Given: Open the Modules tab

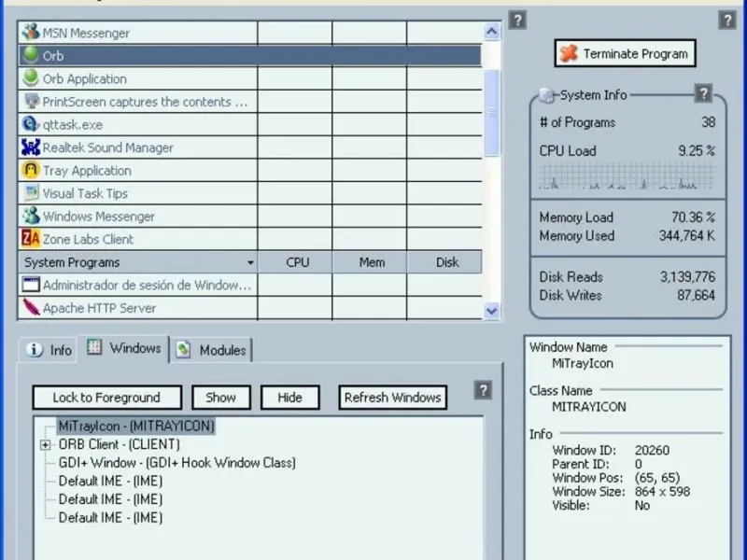Looking at the screenshot, I should point(211,351).
